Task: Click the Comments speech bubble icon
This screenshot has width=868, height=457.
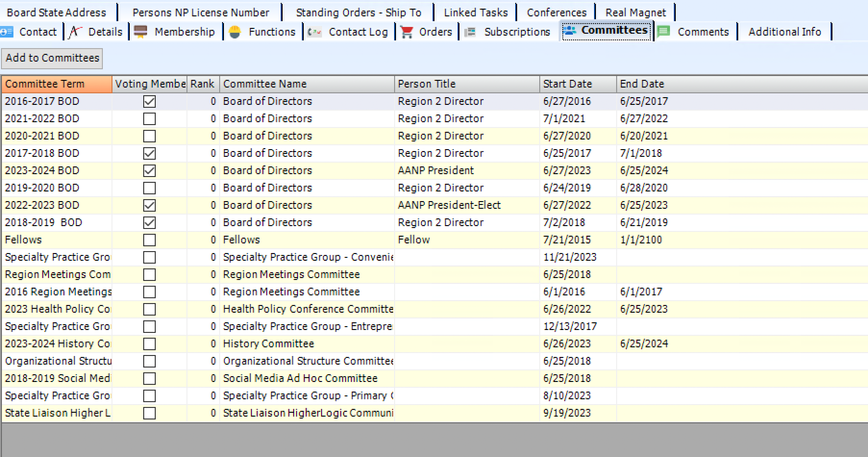Action: coord(664,31)
